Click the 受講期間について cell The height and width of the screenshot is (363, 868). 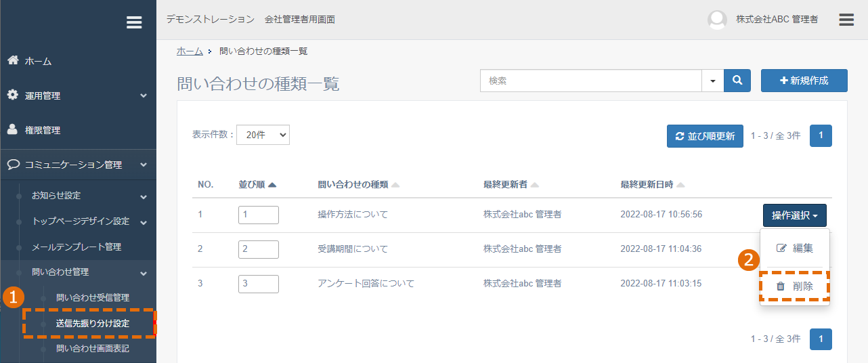pos(353,249)
